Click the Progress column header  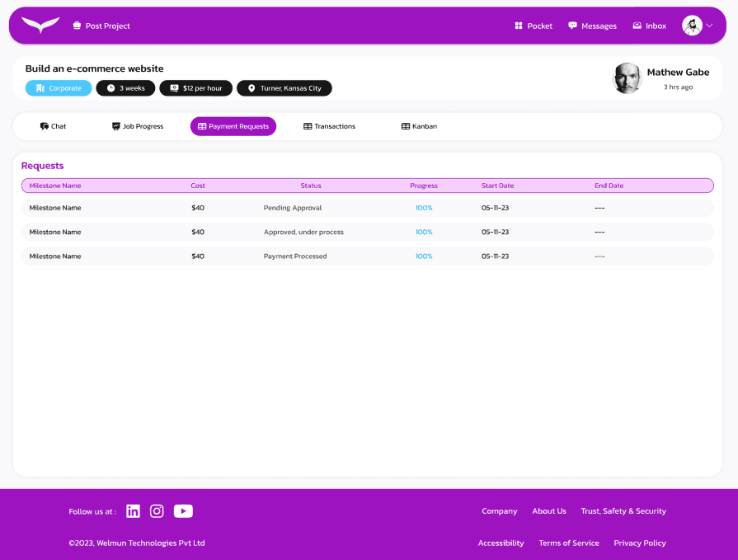coord(424,186)
